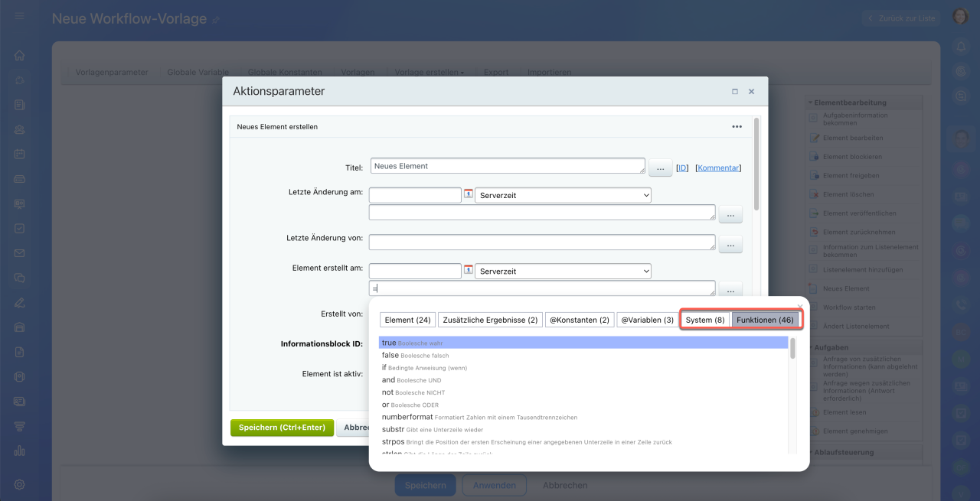Click user avatar in top right corner
This screenshot has width=980, height=501.
[x=961, y=17]
